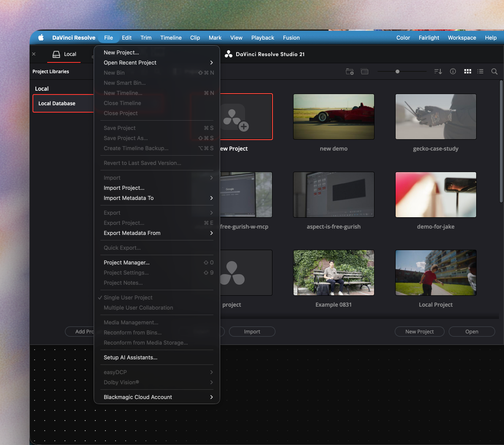Switch to list view
This screenshot has width=504, height=445.
point(480,71)
